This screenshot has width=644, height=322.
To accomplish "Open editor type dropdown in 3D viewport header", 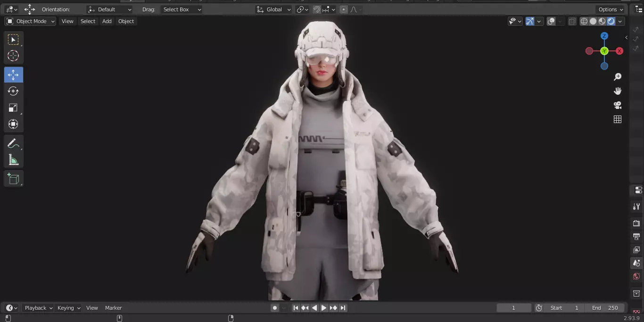I will (x=11, y=9).
